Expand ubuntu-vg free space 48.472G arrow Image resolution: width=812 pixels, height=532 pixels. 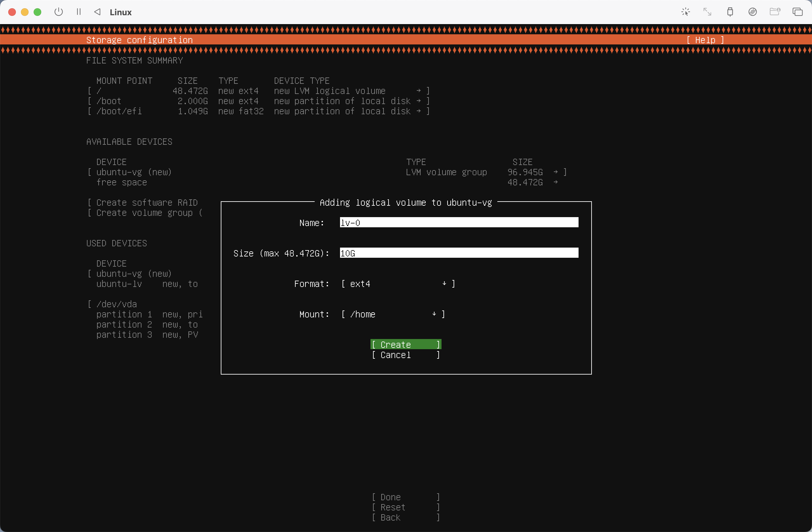pyautogui.click(x=555, y=182)
